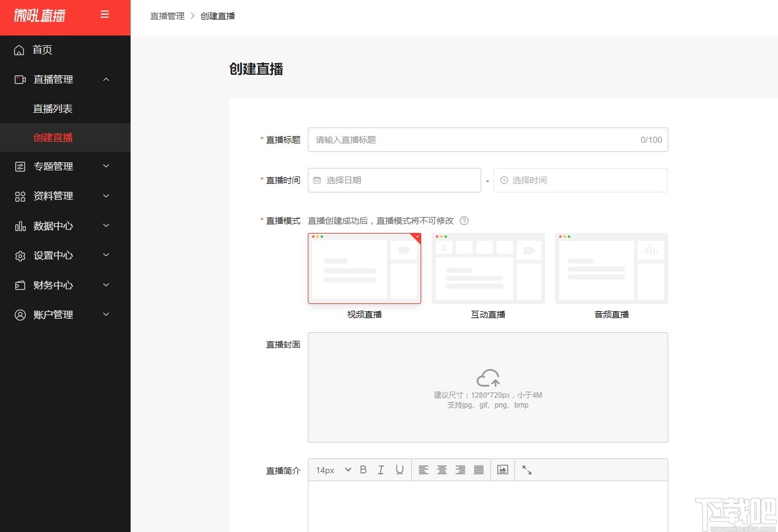778x532 pixels.
Task: Click the camera icon beside 直播管理
Action: pyautogui.click(x=20, y=79)
